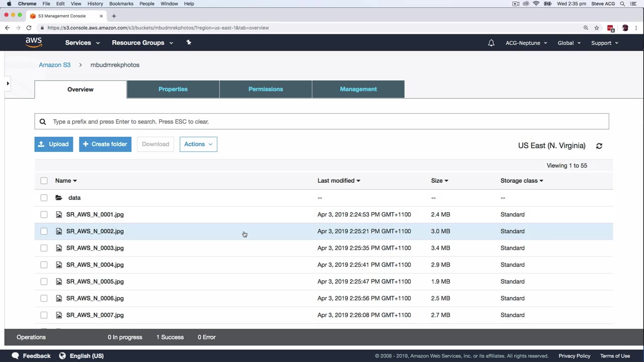Click the AWS logo home icon
The height and width of the screenshot is (362, 644).
(x=34, y=43)
